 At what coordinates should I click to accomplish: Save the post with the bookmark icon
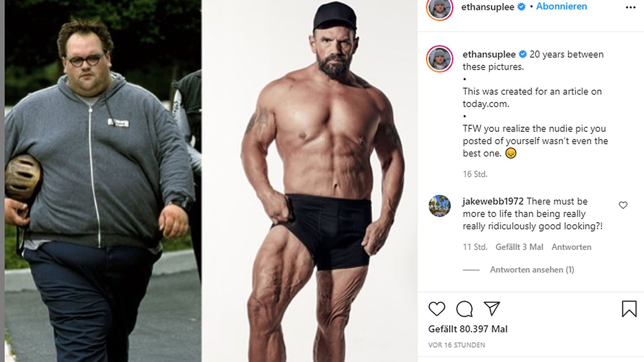click(629, 309)
